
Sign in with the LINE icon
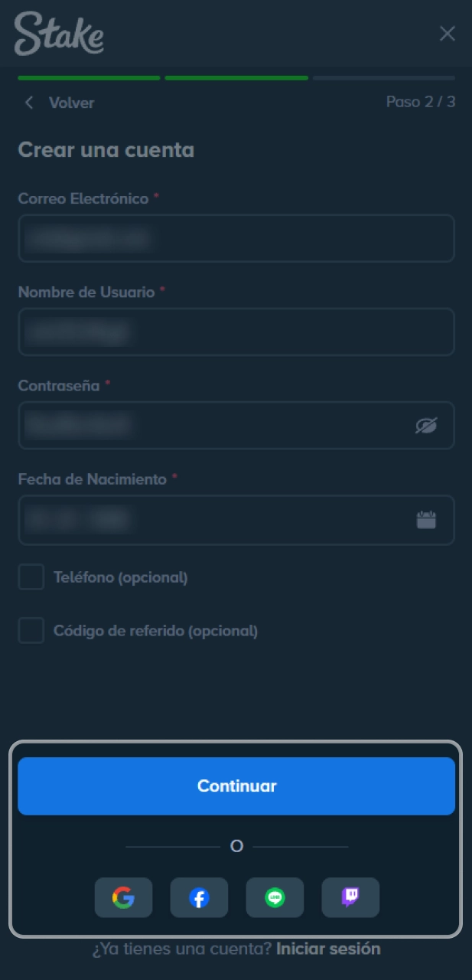pyautogui.click(x=275, y=897)
